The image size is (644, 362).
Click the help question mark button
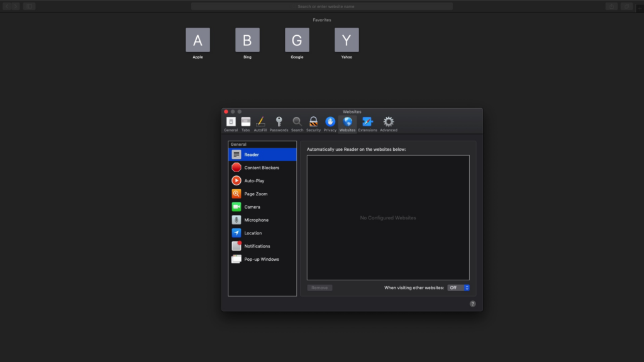point(472,303)
